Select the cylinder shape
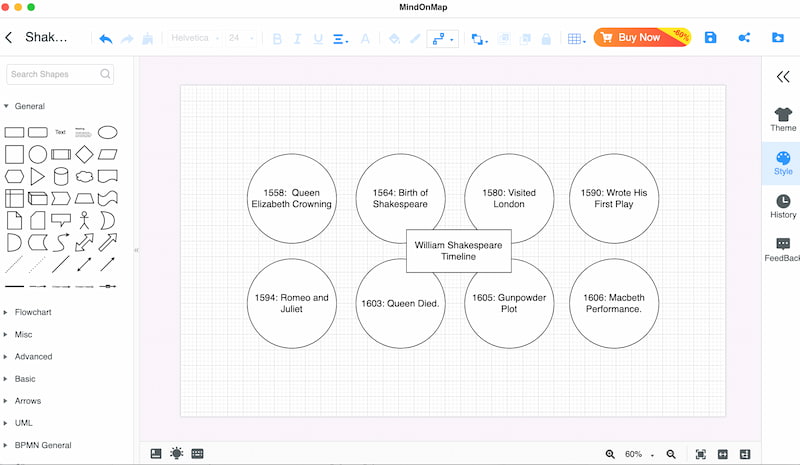This screenshot has height=465, width=800. [61, 177]
